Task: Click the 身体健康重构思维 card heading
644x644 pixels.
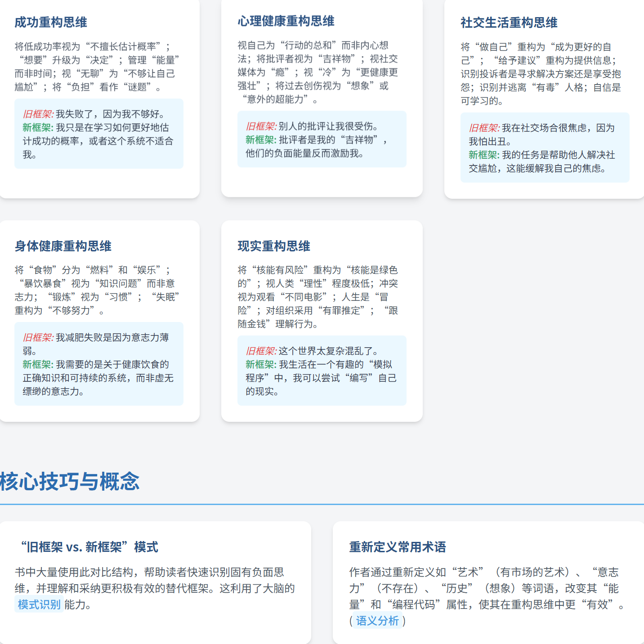Action: [63, 246]
